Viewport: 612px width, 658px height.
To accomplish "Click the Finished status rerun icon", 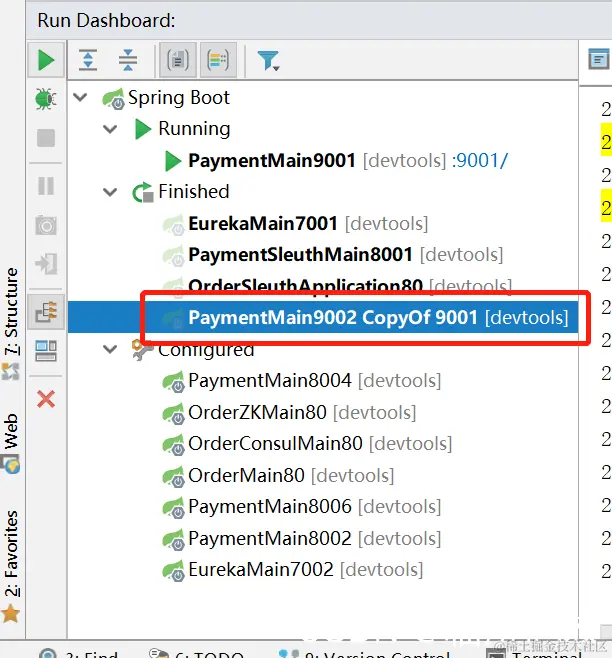I will [143, 192].
